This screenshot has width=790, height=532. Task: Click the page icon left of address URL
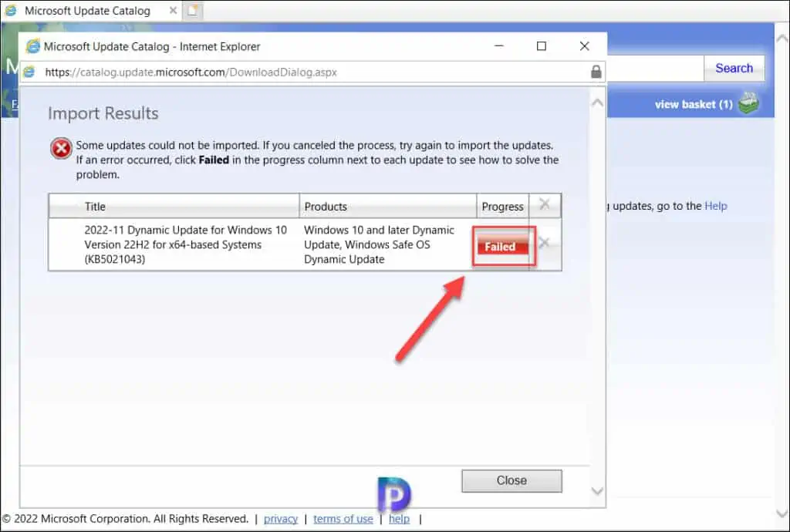click(x=29, y=72)
